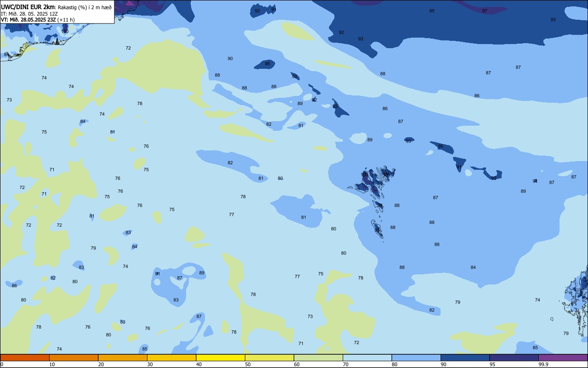The image size is (588, 368).
Task: Click the 30–40 golden yellow legend swatch
Action: point(171,357)
